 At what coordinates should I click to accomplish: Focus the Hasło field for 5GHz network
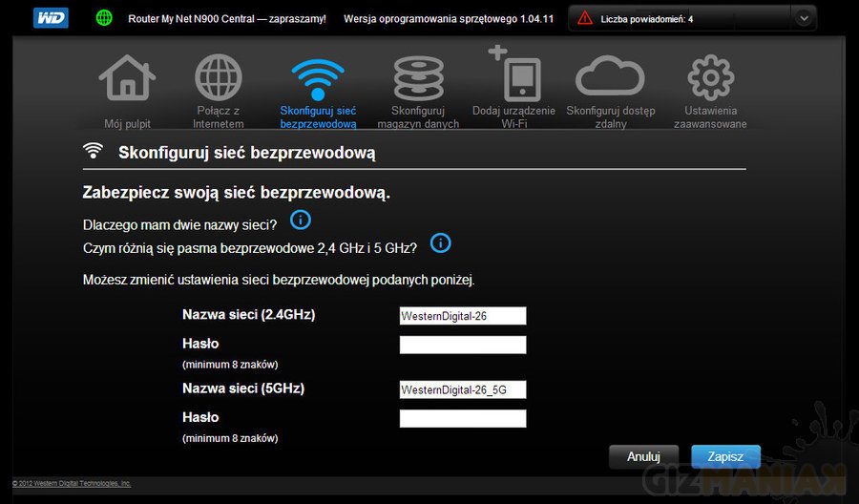[x=463, y=418]
